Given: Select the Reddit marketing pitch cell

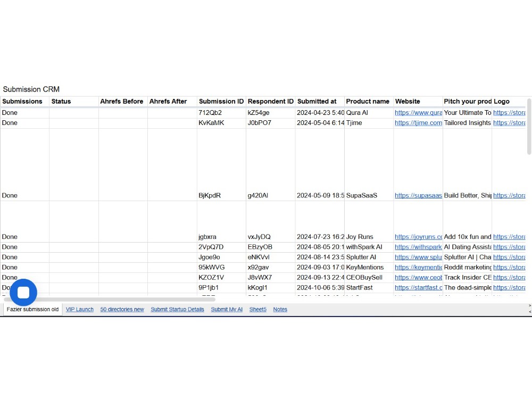Looking at the screenshot, I should [468, 268].
